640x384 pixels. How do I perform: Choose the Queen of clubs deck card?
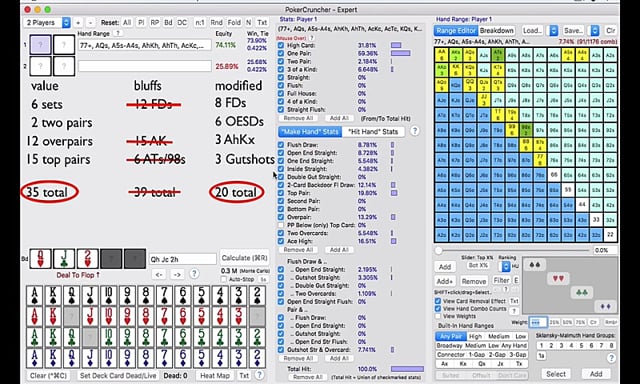[72, 337]
